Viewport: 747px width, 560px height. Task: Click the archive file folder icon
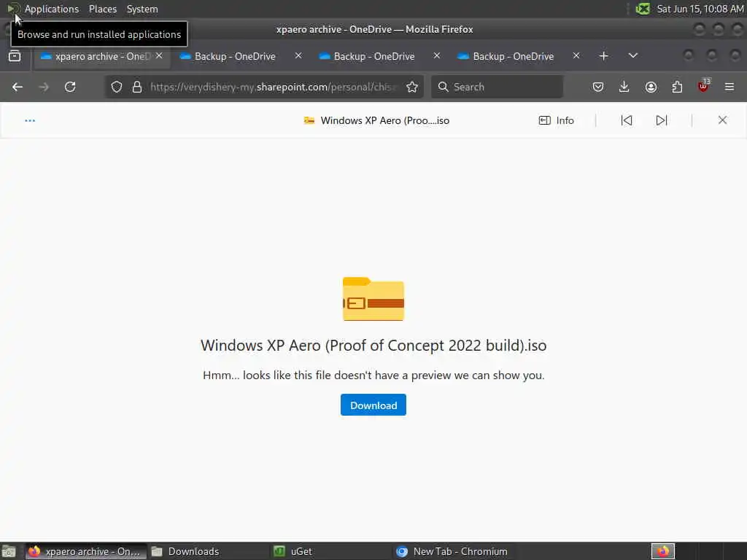coord(373,299)
